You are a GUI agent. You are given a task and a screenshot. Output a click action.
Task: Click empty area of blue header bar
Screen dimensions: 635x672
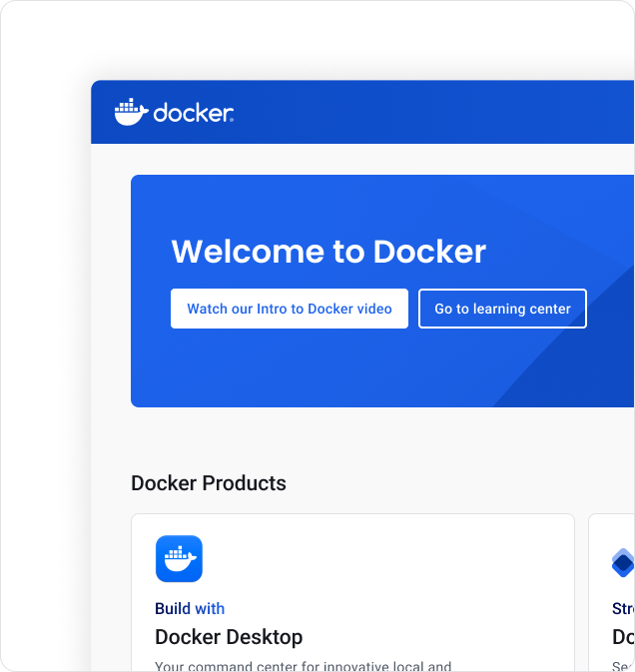point(429,113)
